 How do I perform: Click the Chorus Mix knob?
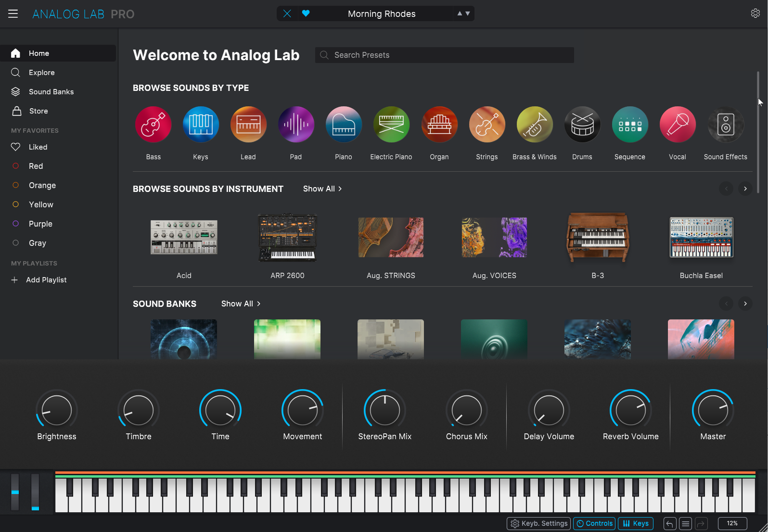[467, 410]
